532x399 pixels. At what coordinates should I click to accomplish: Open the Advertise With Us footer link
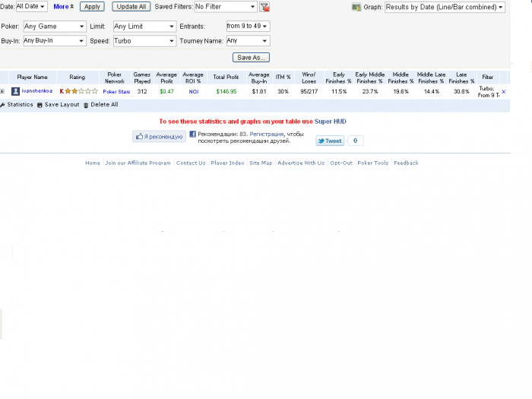coord(301,163)
